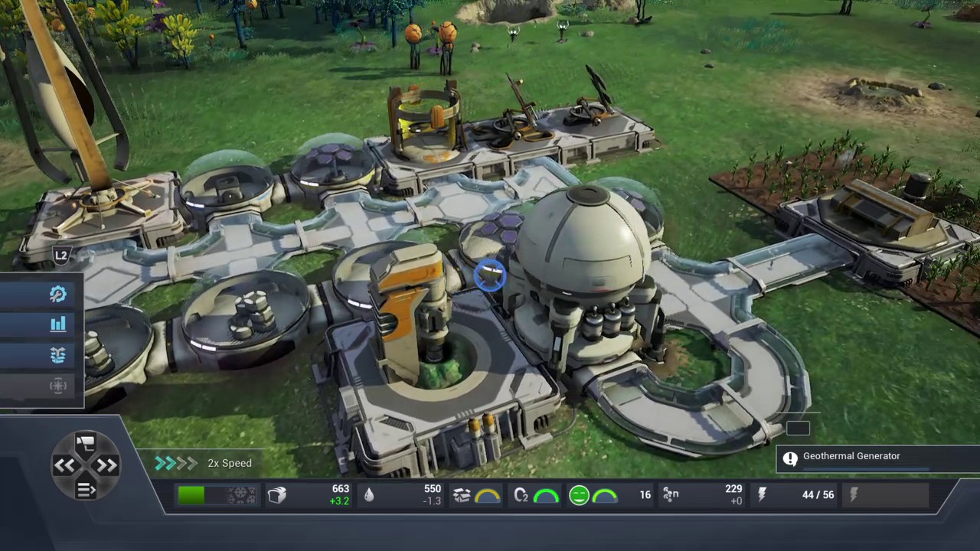Click the green season progress bar

click(191, 495)
